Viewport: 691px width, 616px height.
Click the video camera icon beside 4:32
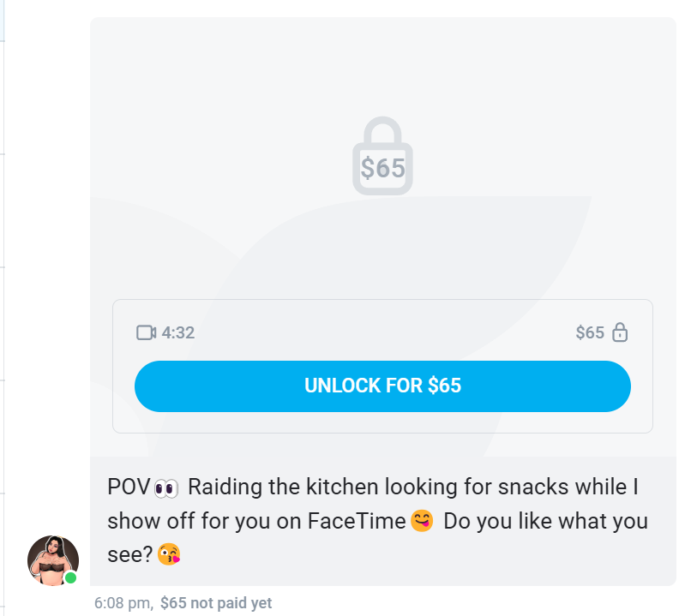(x=147, y=332)
